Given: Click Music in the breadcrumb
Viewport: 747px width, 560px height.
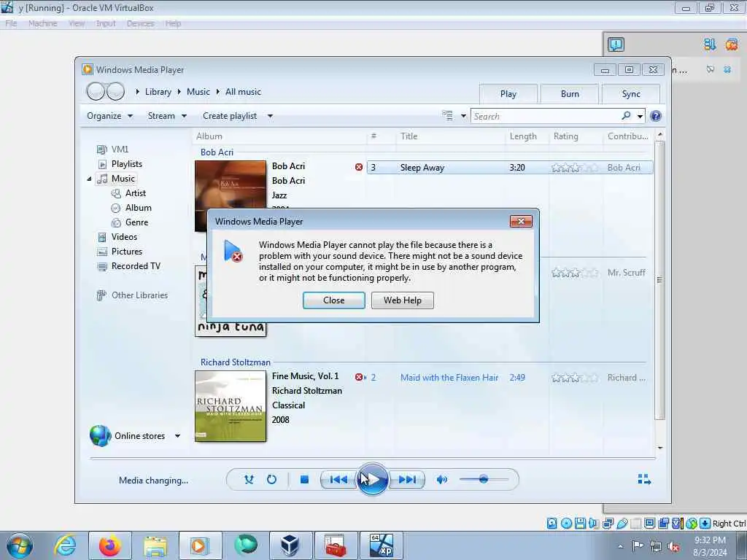Looking at the screenshot, I should pyautogui.click(x=198, y=92).
